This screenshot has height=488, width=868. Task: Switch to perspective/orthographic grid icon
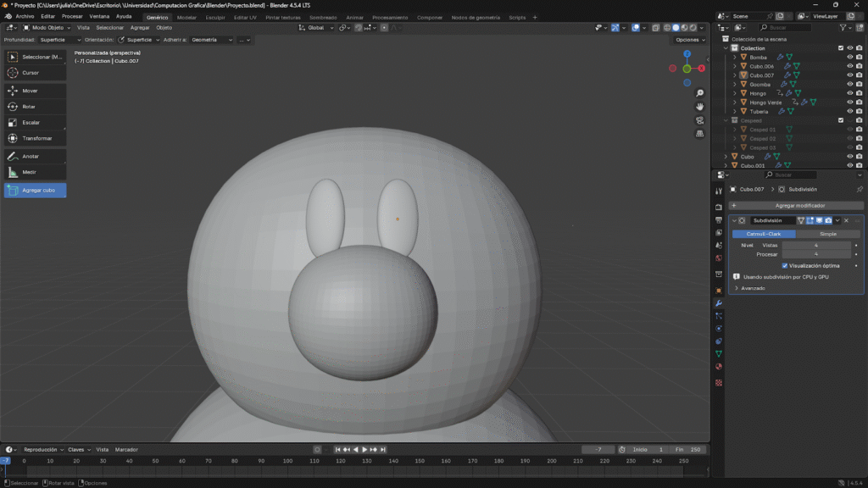pyautogui.click(x=699, y=134)
